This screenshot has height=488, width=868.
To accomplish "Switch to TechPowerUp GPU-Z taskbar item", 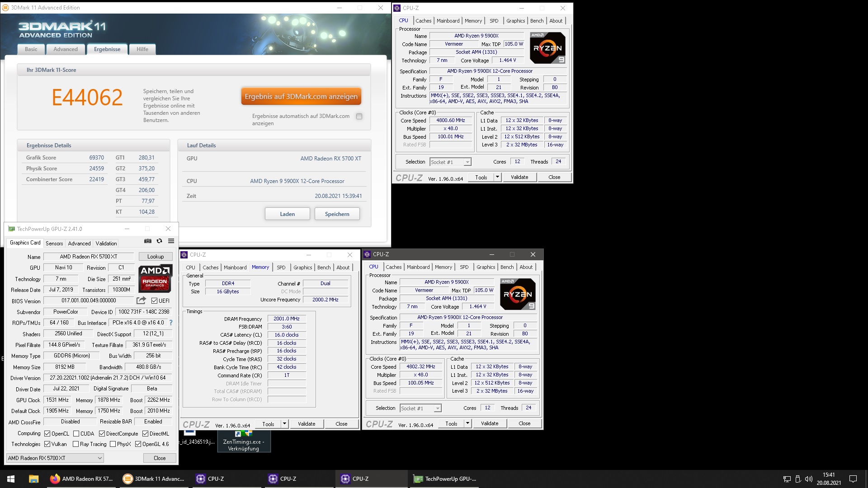I will coord(445,479).
